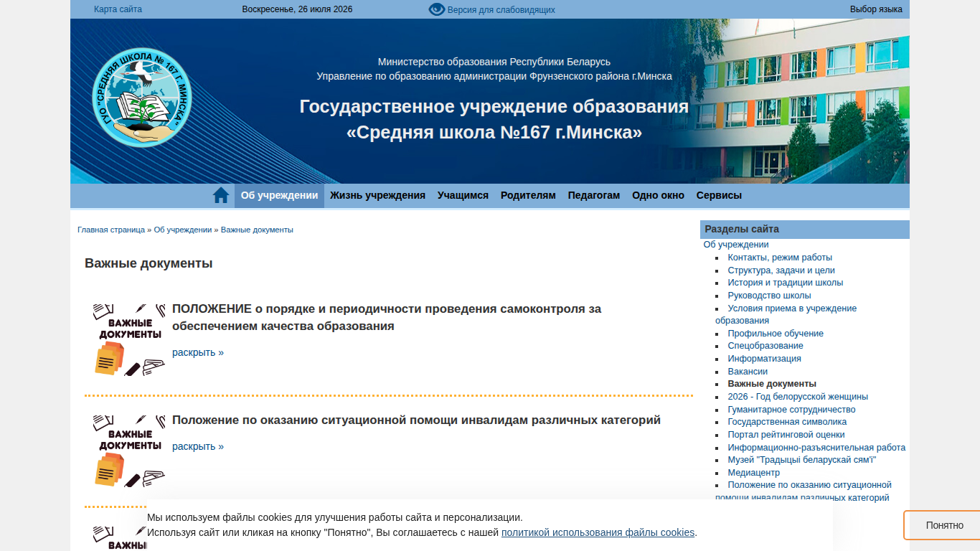This screenshot has width=980, height=551.
Task: Expand the ситуационной помощи инвалидам document via раскрыть
Action: coord(198,446)
